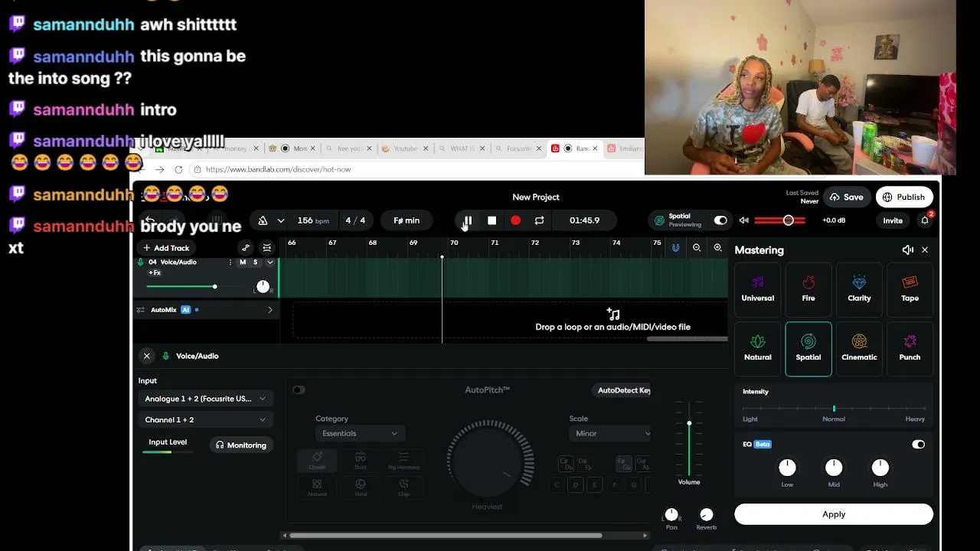Open the 04 Voice/Audio track three-dot menu
The height and width of the screenshot is (551, 980).
(230, 262)
